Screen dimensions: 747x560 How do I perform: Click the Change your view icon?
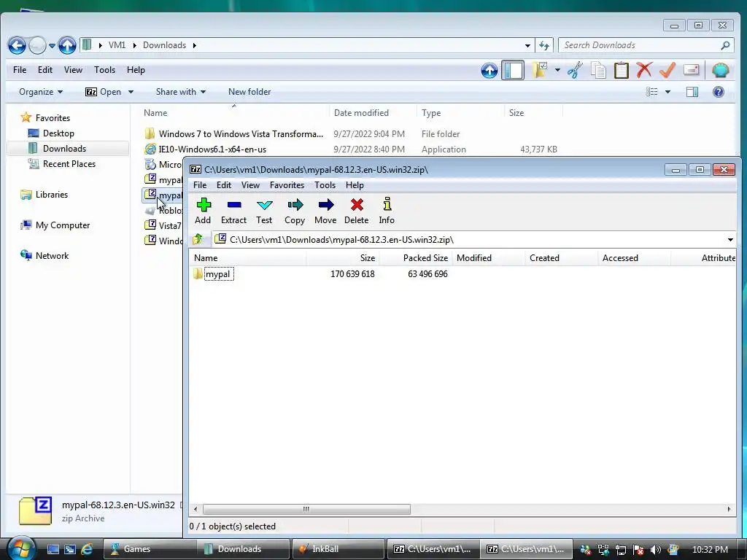[x=651, y=91]
